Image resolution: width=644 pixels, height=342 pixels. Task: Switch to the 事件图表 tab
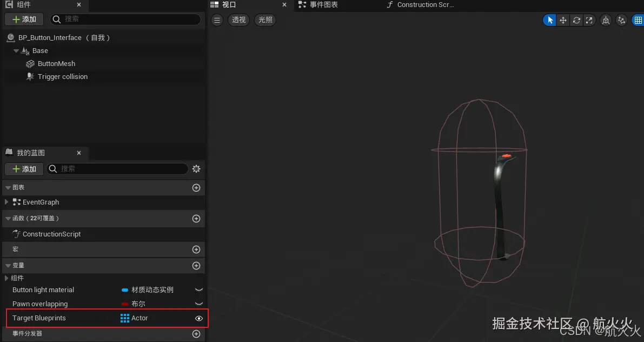(324, 5)
